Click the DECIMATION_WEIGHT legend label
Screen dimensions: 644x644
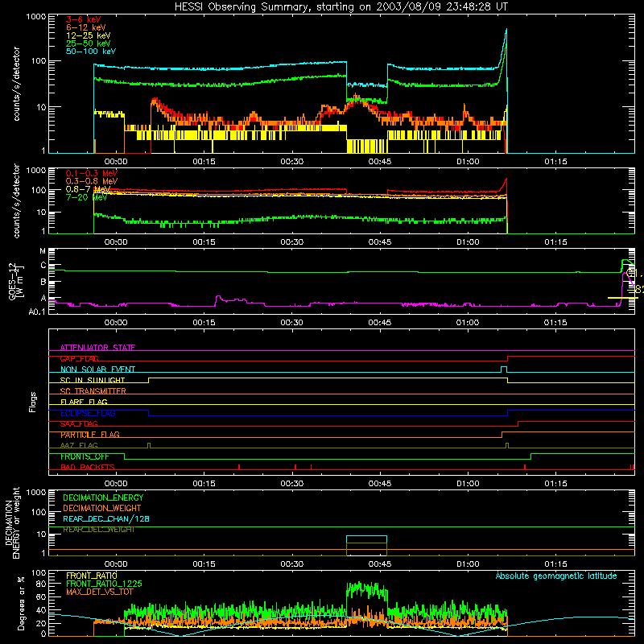(102, 508)
